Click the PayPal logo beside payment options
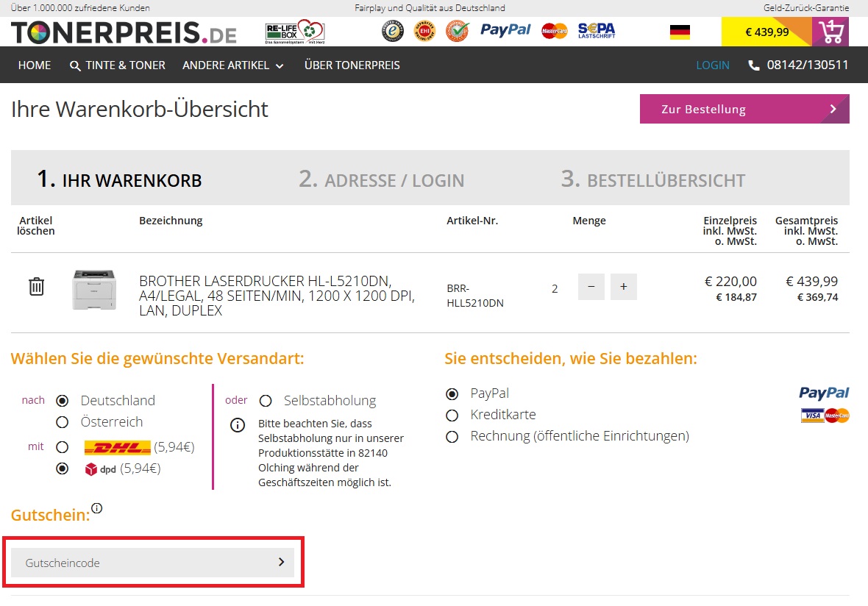The width and height of the screenshot is (868, 606). [x=824, y=393]
